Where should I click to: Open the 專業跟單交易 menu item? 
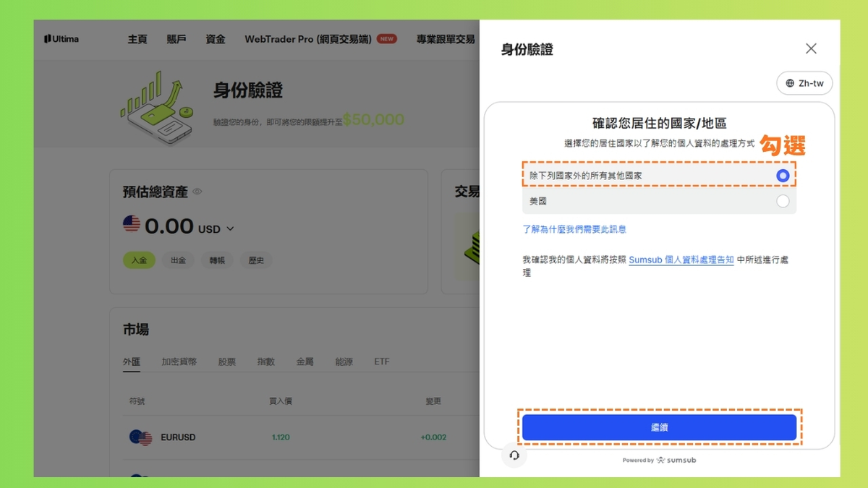[x=446, y=39]
